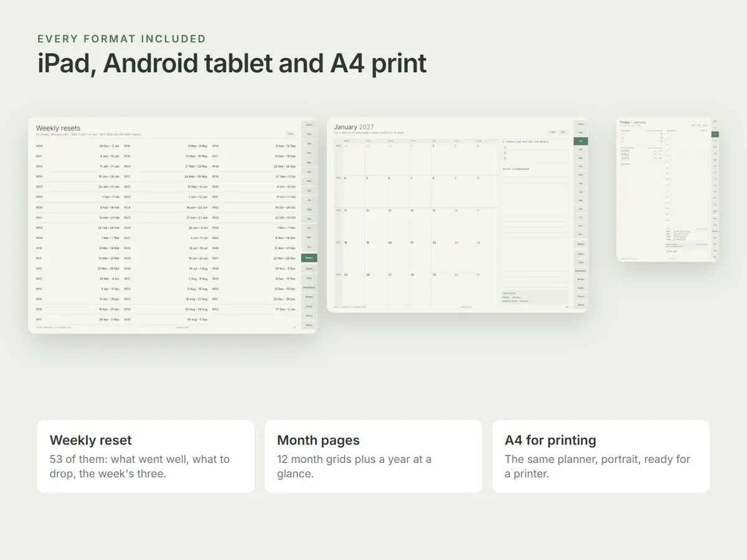
Task: Click the Year button on the Weekly resets page
Action: [x=290, y=133]
